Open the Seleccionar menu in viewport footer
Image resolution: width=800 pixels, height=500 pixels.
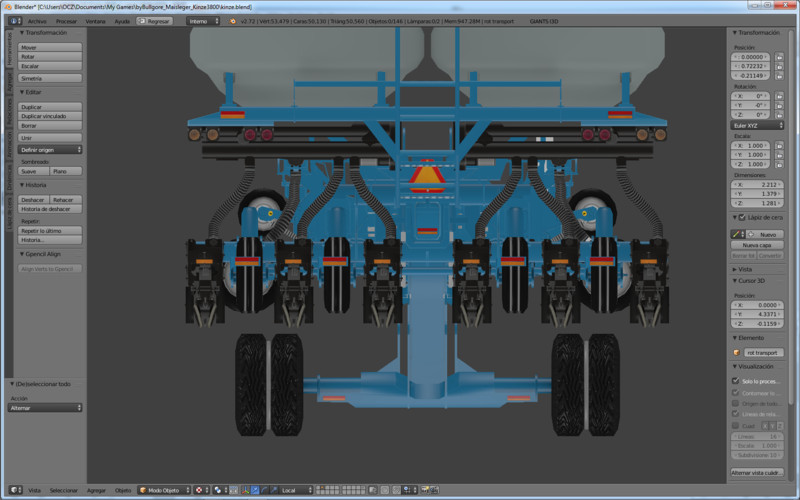click(64, 490)
